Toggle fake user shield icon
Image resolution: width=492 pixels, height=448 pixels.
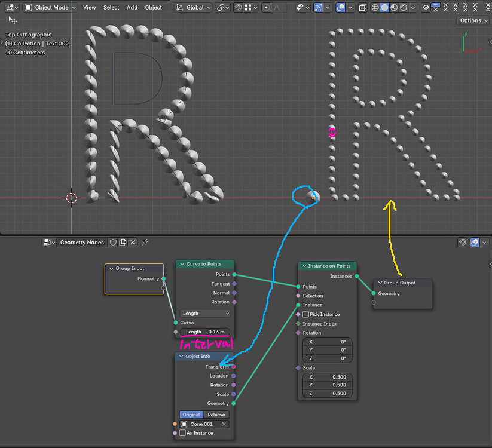coord(113,243)
